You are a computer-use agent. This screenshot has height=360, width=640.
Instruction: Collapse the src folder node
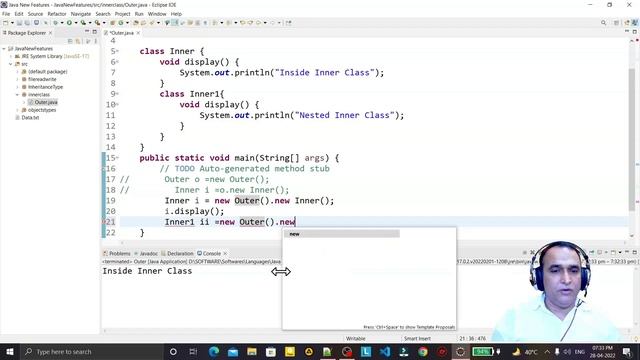pyautogui.click(x=11, y=64)
